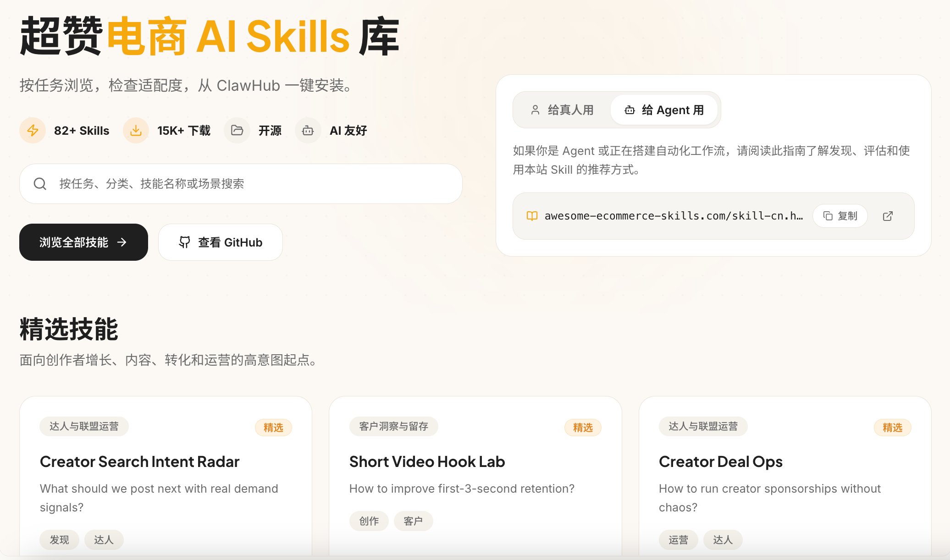950x560 pixels.
Task: Select the 给 Agent 用 tab
Action: [664, 110]
